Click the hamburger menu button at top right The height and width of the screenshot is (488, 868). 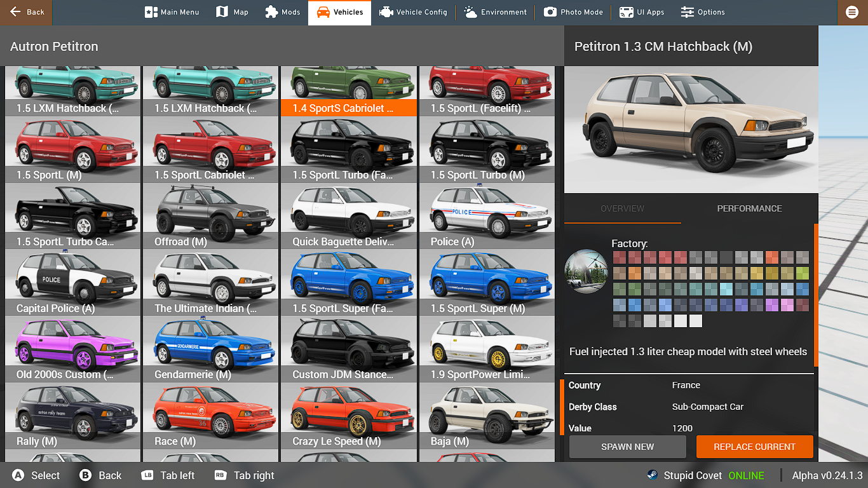point(851,12)
